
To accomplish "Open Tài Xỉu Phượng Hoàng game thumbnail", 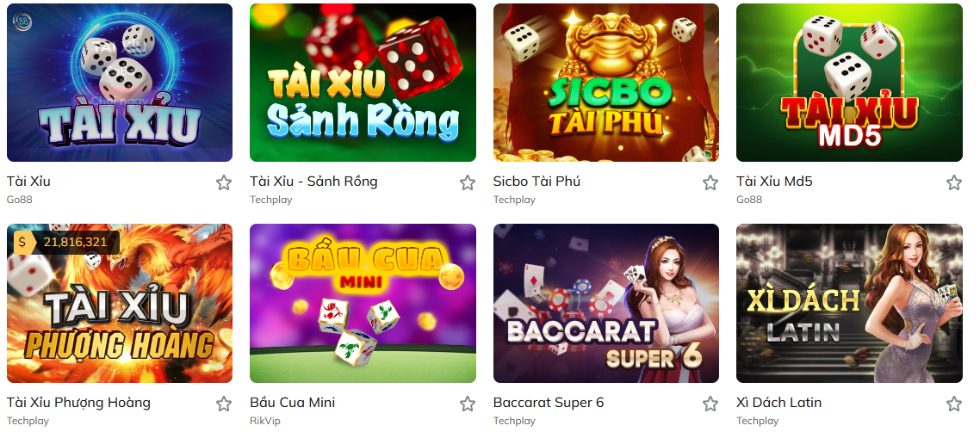I will point(120,304).
